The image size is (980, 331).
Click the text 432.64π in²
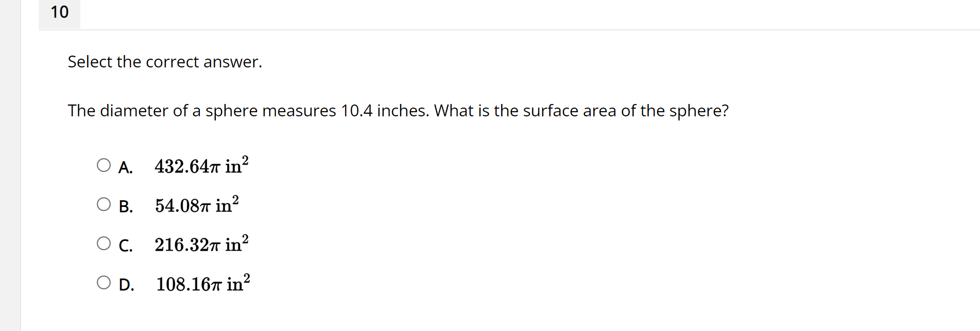[x=200, y=166]
